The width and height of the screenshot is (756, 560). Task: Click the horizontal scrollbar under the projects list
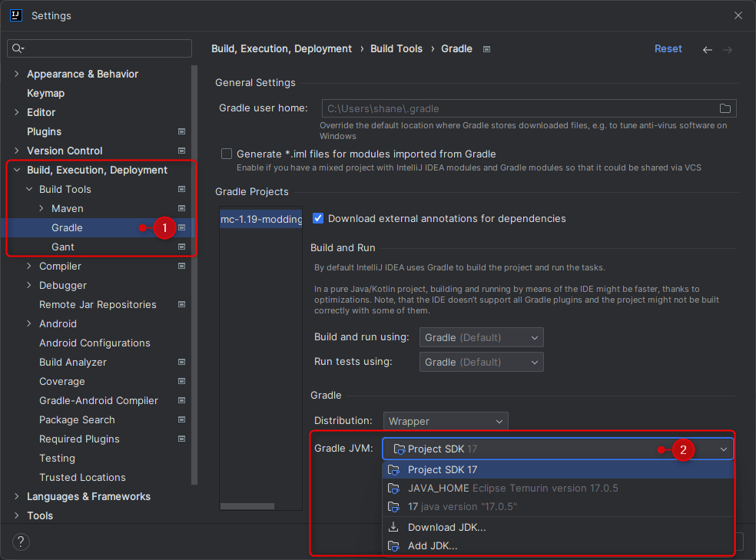[247, 506]
